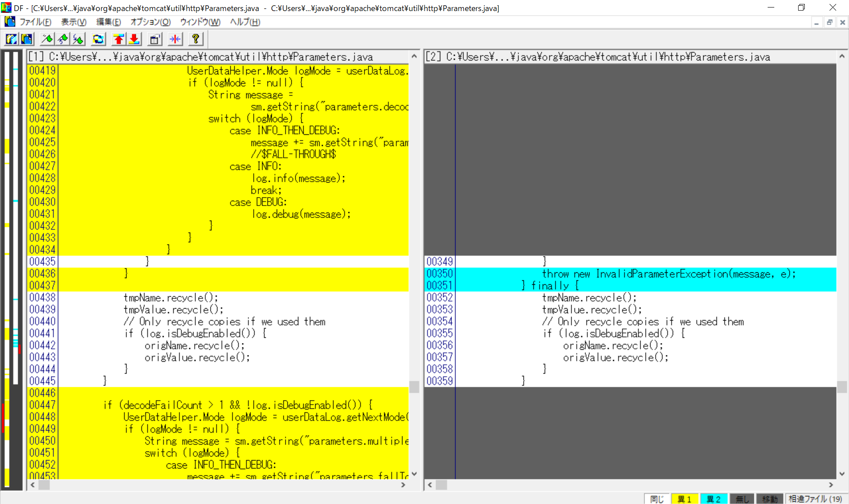The width and height of the screenshot is (849, 504).
Task: Toggle the 異2 cyan difference indicator
Action: pyautogui.click(x=713, y=499)
